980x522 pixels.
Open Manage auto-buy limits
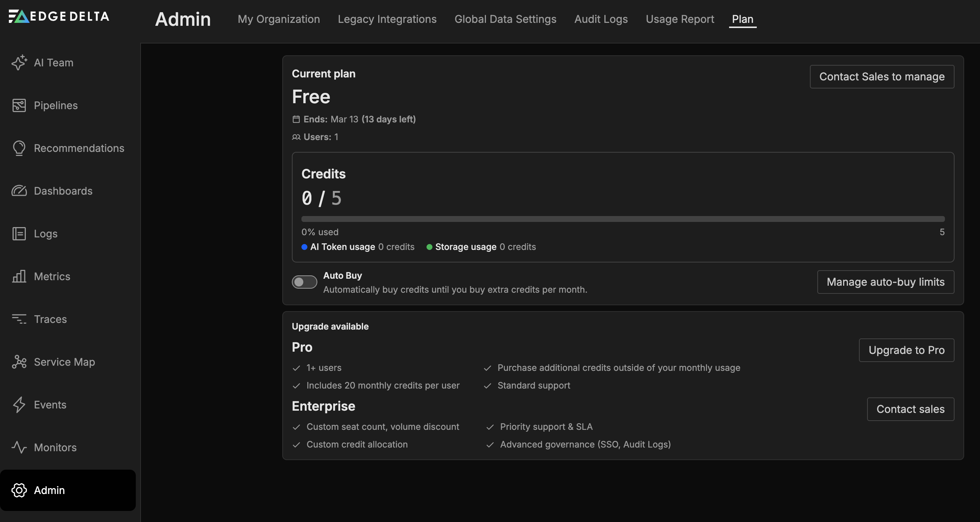coord(885,282)
